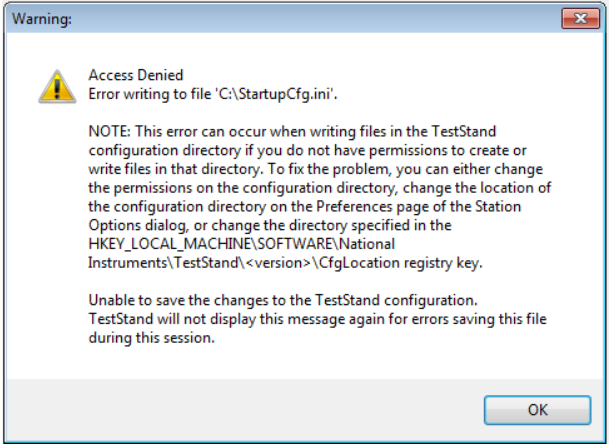Click the HKEY_LOCAL_MACHINE\SOFTWARE\National registry text
The width and height of the screenshot is (610, 448).
click(x=242, y=244)
